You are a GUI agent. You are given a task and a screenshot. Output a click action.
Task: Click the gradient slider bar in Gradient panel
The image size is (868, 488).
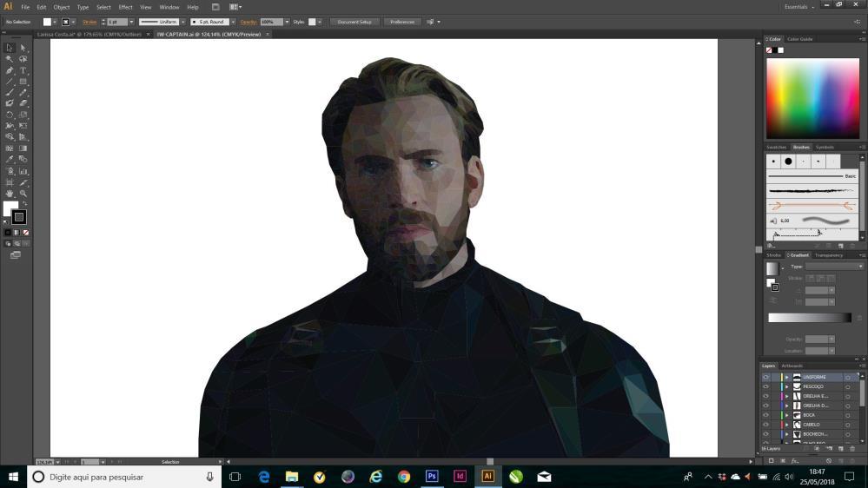809,318
